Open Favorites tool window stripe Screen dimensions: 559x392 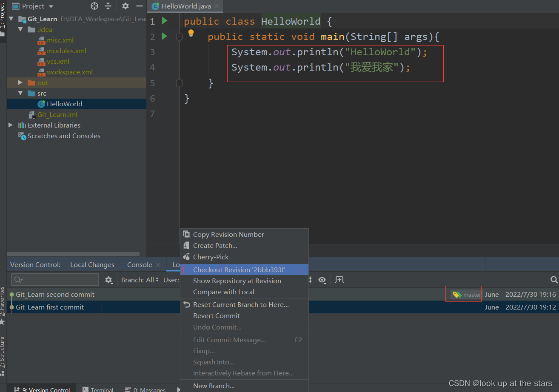(x=3, y=305)
